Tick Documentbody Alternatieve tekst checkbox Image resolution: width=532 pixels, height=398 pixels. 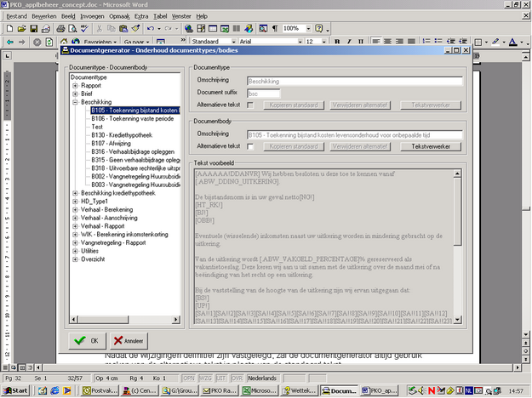tap(249, 146)
